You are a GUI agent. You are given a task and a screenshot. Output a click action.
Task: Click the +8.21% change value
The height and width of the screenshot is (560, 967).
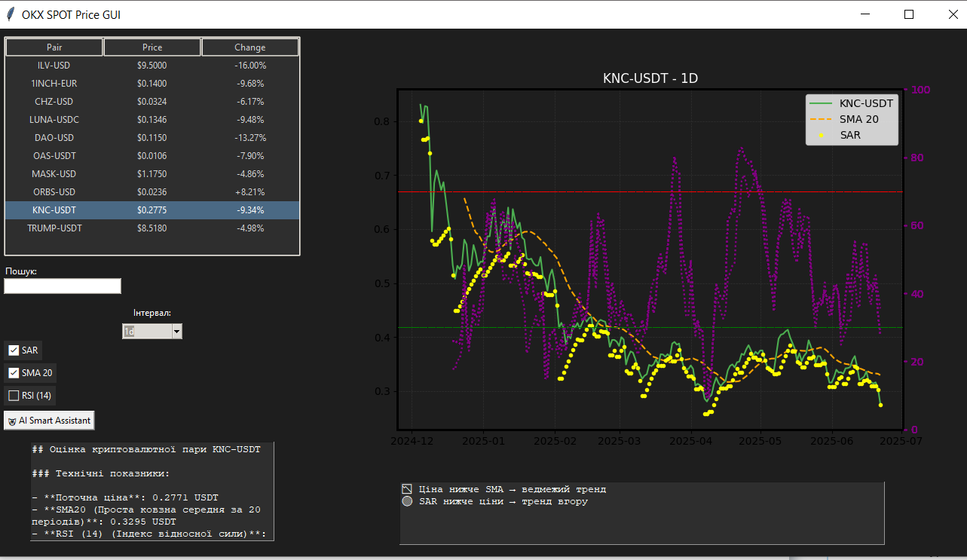tap(250, 192)
